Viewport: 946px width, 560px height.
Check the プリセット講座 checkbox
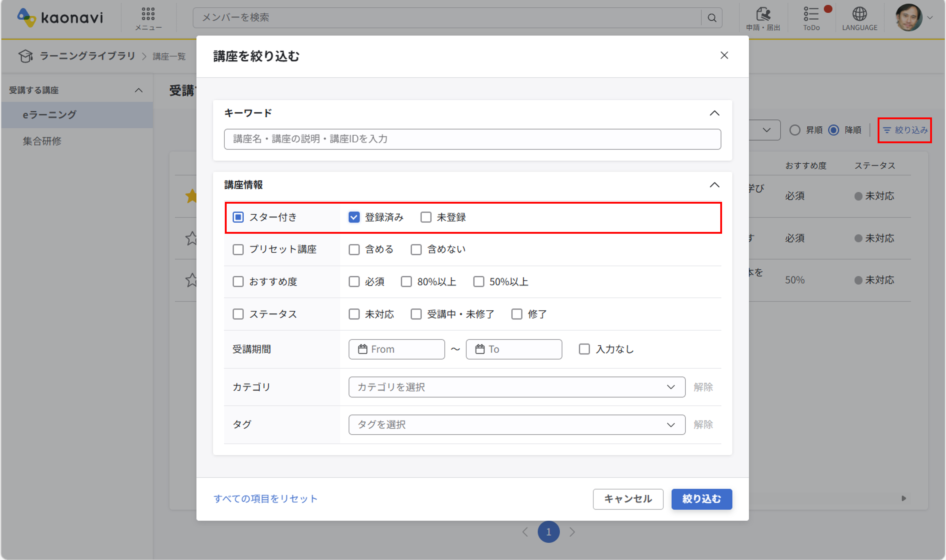click(238, 250)
